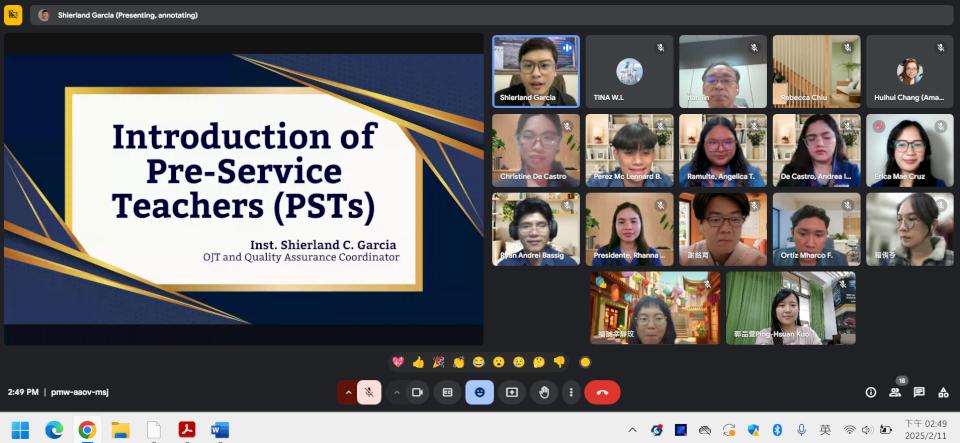The width and height of the screenshot is (960, 443).
Task: Raise your hand
Action: [544, 392]
